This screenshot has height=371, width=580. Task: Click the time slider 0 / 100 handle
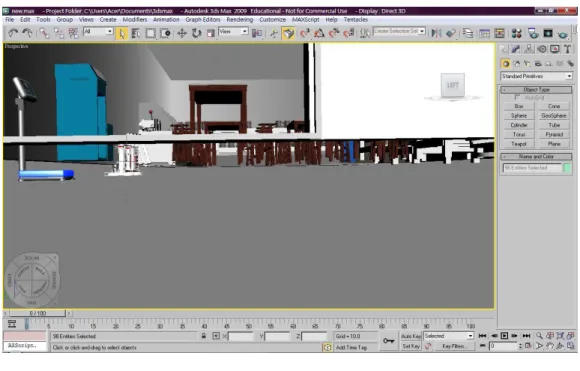click(x=37, y=313)
